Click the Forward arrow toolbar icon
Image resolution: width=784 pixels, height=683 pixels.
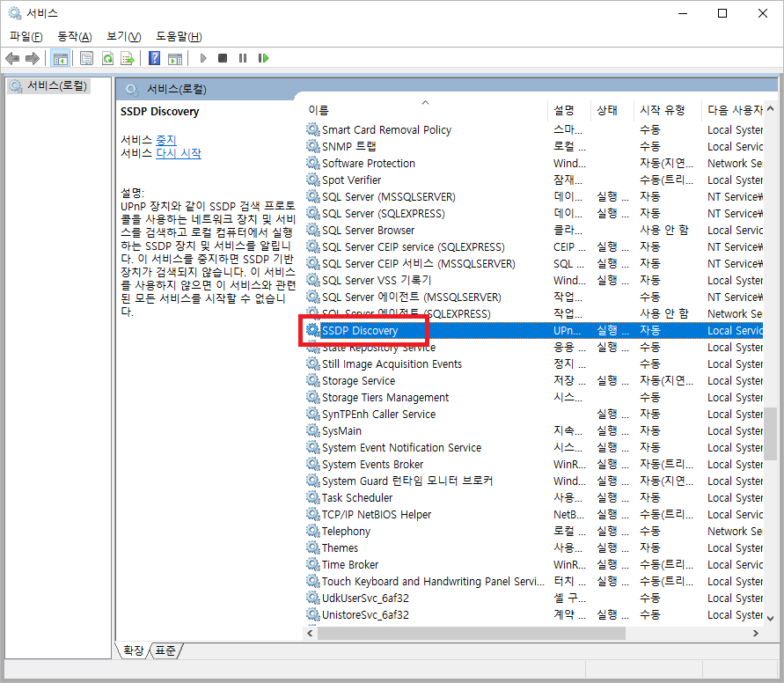(x=33, y=58)
